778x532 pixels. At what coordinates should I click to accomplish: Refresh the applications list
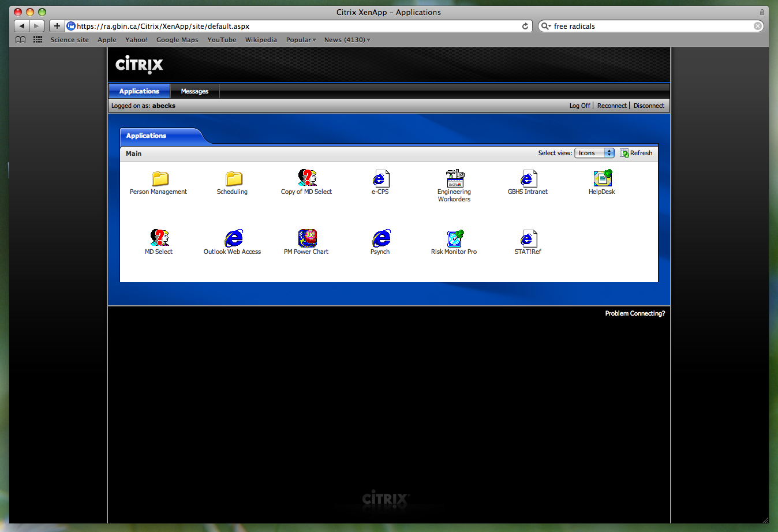pyautogui.click(x=637, y=152)
